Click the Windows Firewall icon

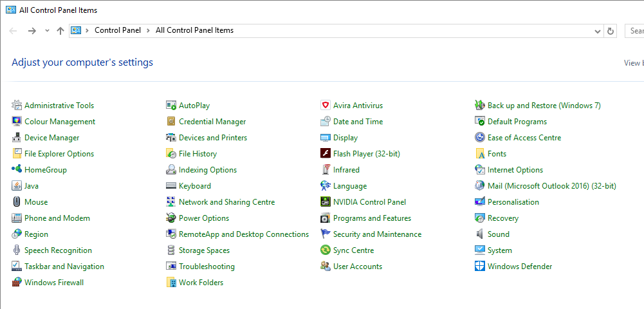click(17, 283)
